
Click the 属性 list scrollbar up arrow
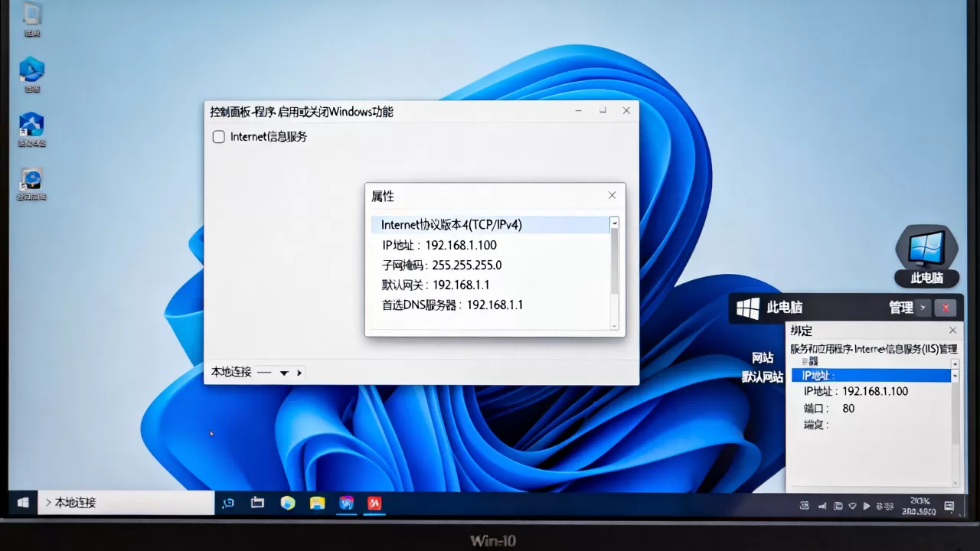coord(614,223)
